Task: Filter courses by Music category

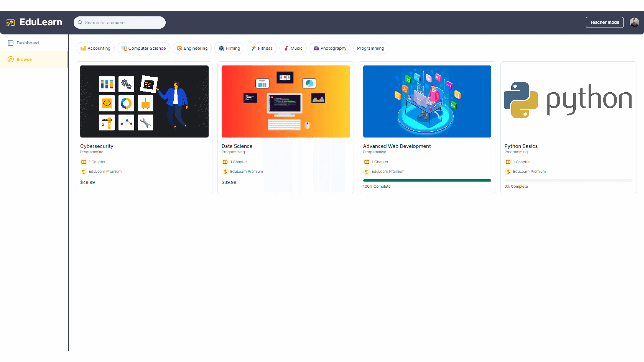Action: point(293,48)
